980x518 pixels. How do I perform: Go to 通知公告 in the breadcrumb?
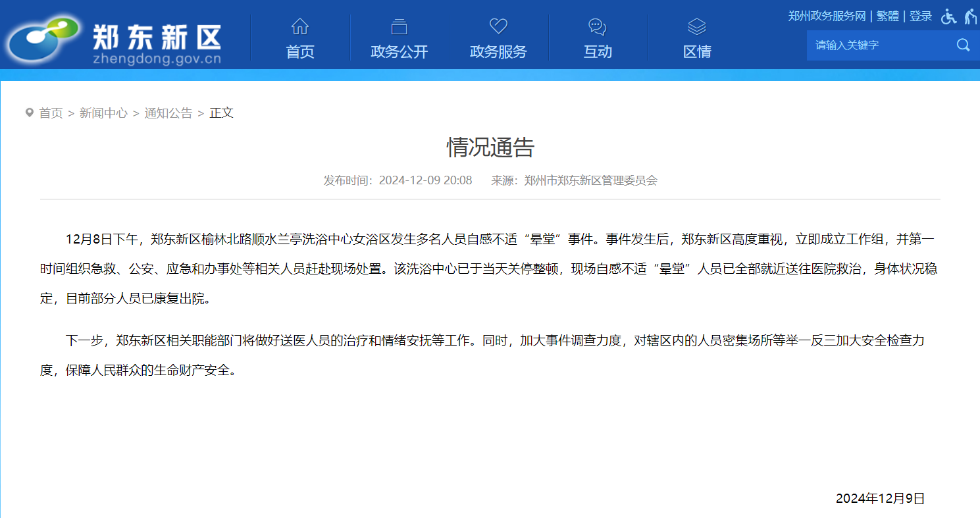tap(168, 113)
